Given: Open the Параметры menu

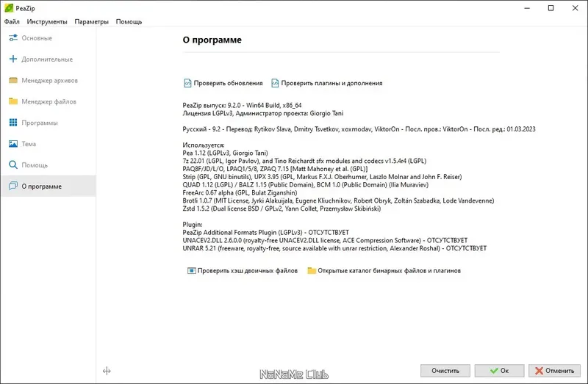Looking at the screenshot, I should click(91, 22).
